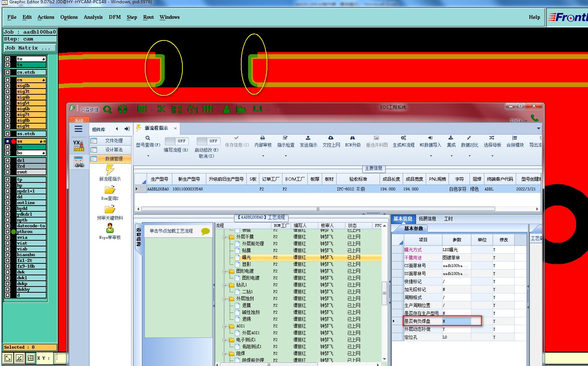Click the green scissors icon in EDS toolbar
Image resolution: width=588 pixels, height=366 pixels.
(x=161, y=109)
